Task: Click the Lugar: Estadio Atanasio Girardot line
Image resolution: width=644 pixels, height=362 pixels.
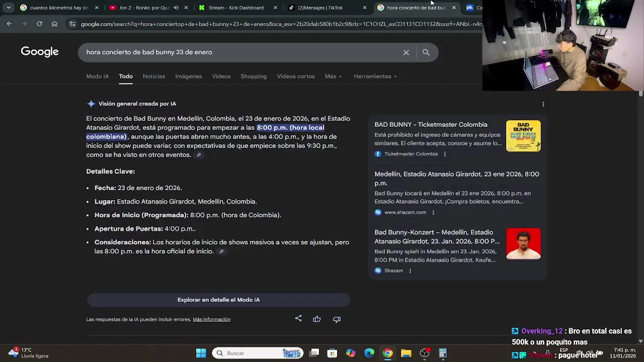Action: click(x=176, y=202)
